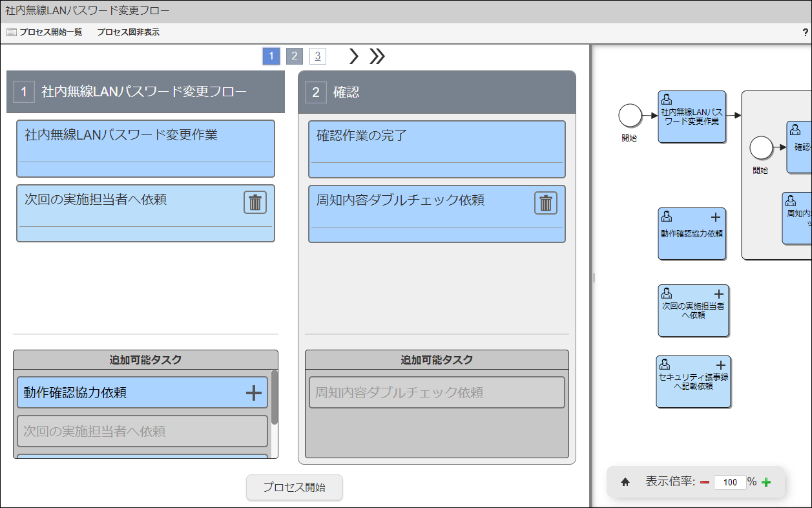
Task: Hide the process diagram via プロセス図非表示
Action: coord(128,32)
